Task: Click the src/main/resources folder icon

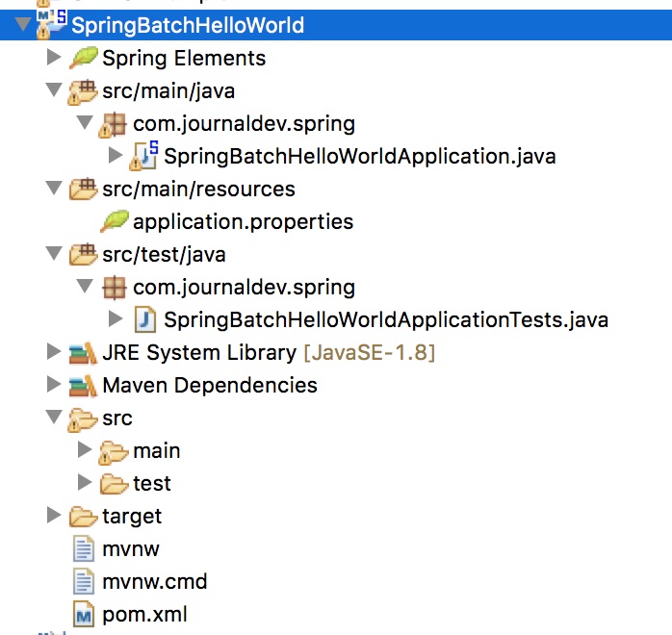Action: (x=83, y=189)
